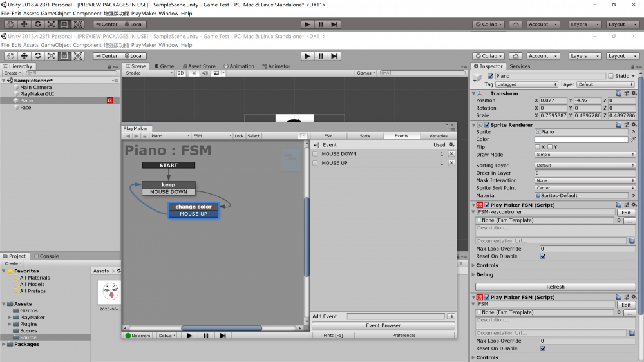Select the Scale tool in lower toolbar
The height and width of the screenshot is (362, 644).
point(51,56)
